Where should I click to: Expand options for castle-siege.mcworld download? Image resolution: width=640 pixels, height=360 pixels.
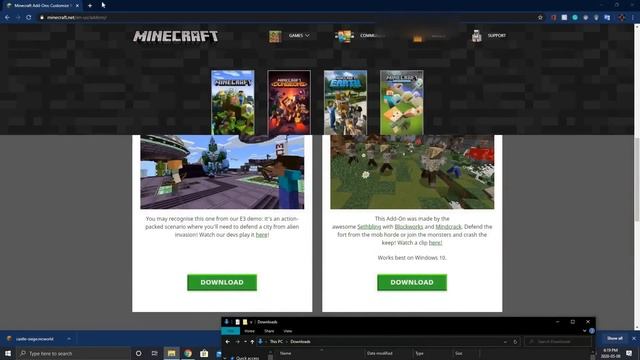point(69,339)
